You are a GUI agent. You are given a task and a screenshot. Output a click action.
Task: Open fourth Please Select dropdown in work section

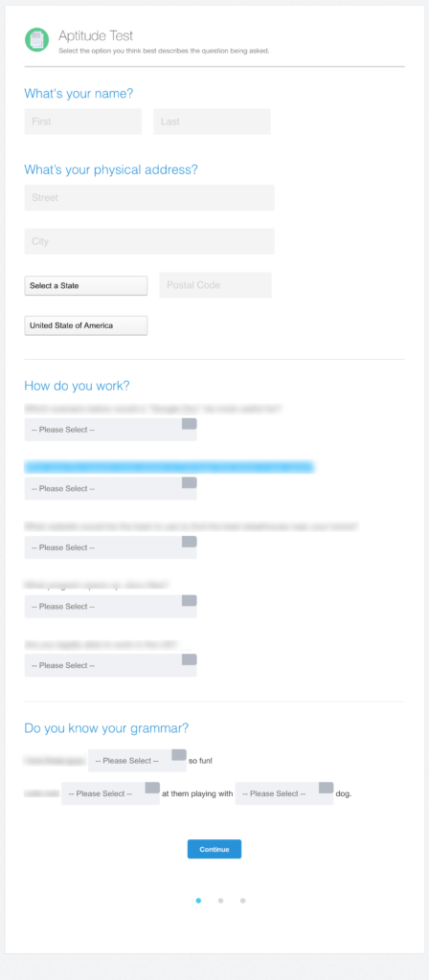pos(111,606)
